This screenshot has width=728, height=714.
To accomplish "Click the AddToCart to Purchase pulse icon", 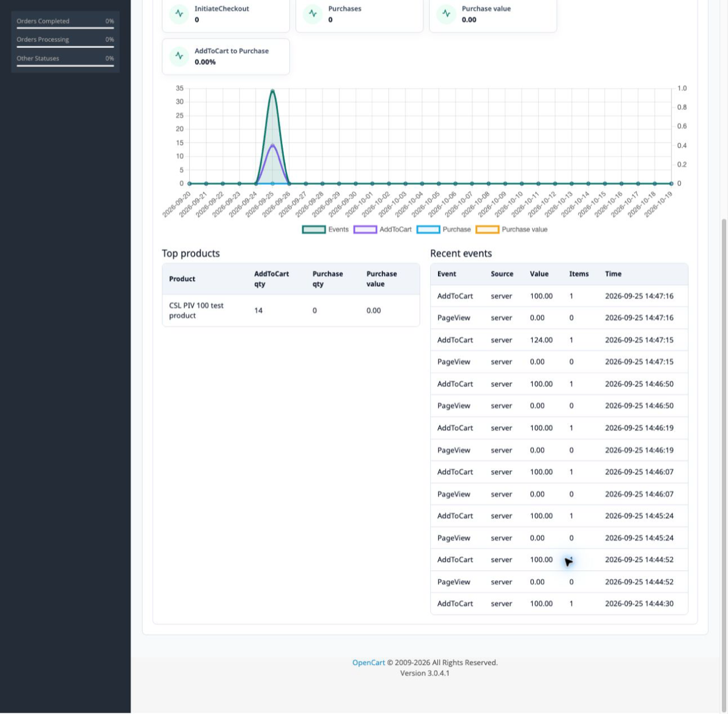I will pos(179,56).
